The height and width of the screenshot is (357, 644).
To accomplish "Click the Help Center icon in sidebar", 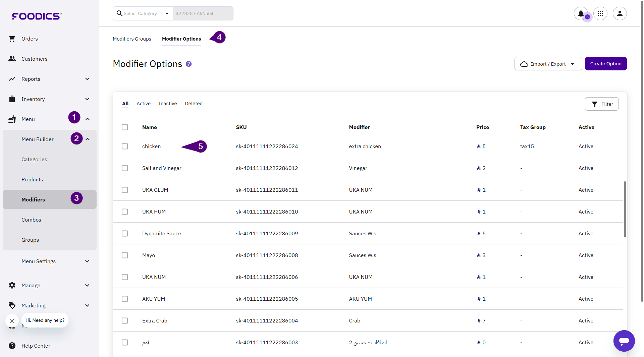I will 12,346.
